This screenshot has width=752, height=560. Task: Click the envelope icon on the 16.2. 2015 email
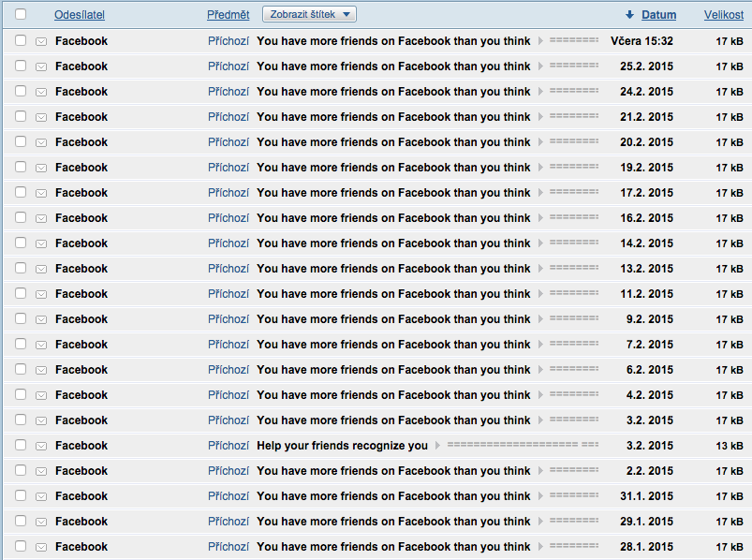[41, 218]
